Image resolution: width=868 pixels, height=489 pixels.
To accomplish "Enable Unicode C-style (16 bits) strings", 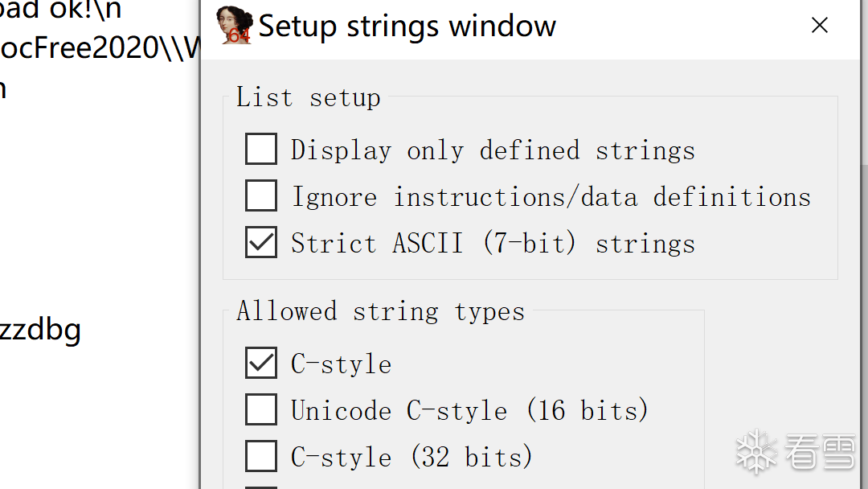I will [x=261, y=410].
